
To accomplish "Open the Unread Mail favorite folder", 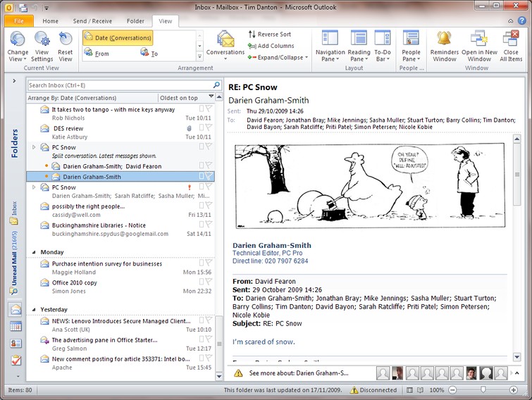I will (14, 263).
